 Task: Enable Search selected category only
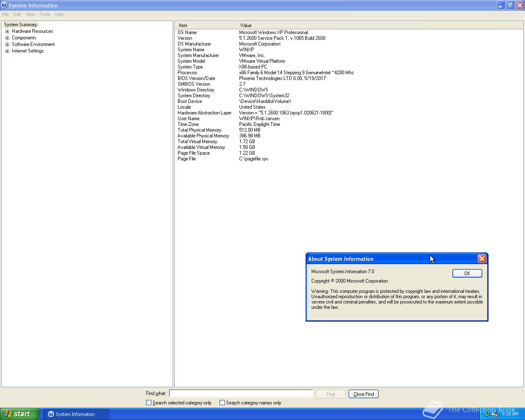coord(148,403)
